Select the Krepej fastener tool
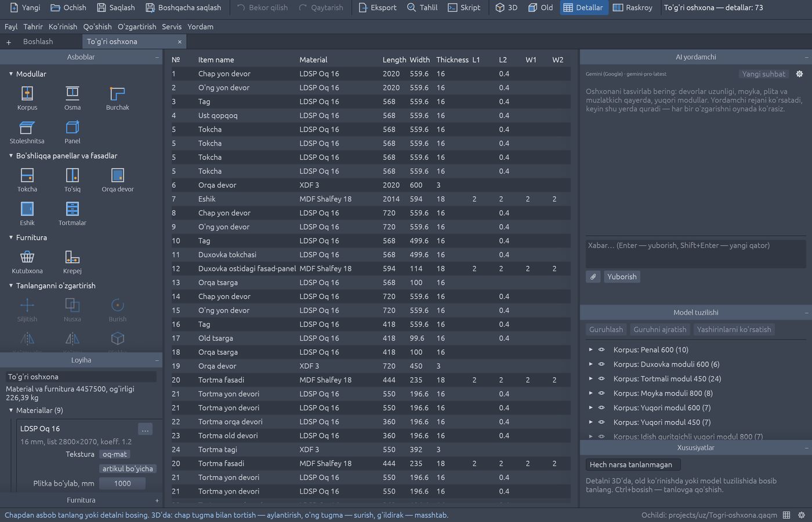Image resolution: width=812 pixels, height=522 pixels. (72, 262)
